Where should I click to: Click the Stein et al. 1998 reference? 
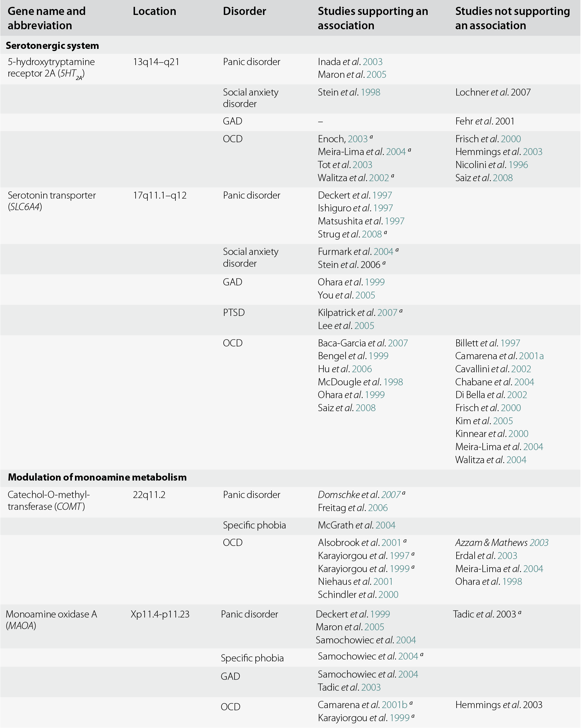[x=370, y=92]
